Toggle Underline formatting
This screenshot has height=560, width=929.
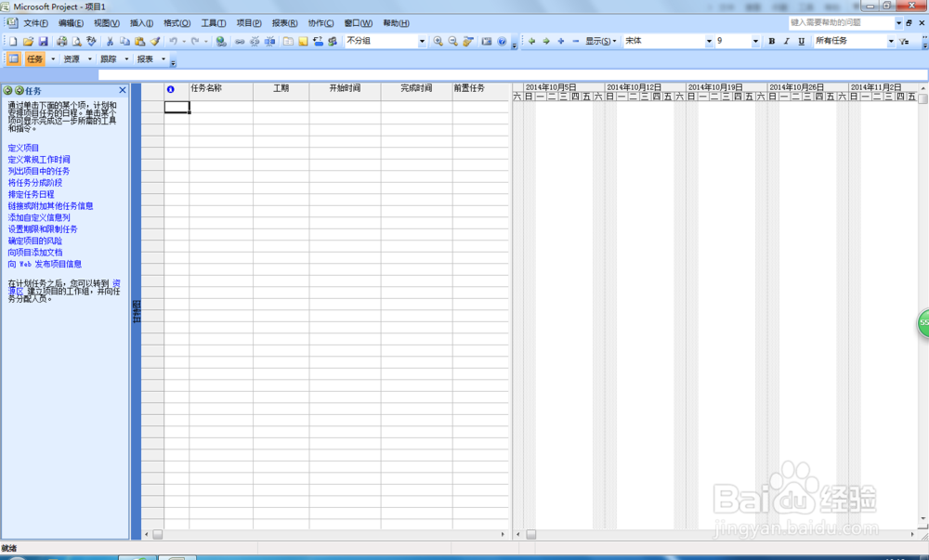pyautogui.click(x=801, y=42)
